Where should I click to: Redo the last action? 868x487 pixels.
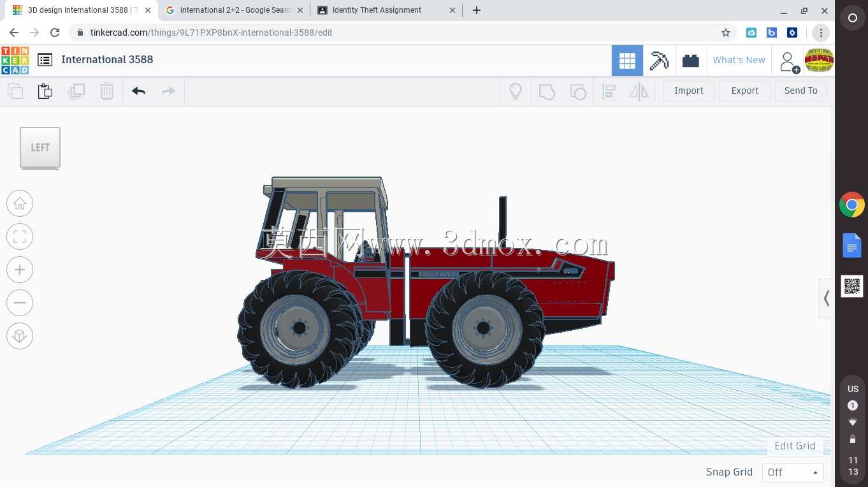[x=168, y=91]
